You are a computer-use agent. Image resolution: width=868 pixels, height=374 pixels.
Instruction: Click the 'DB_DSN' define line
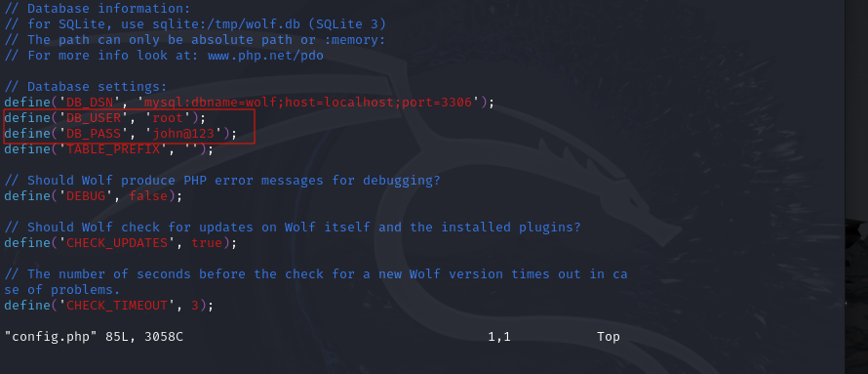pos(249,103)
